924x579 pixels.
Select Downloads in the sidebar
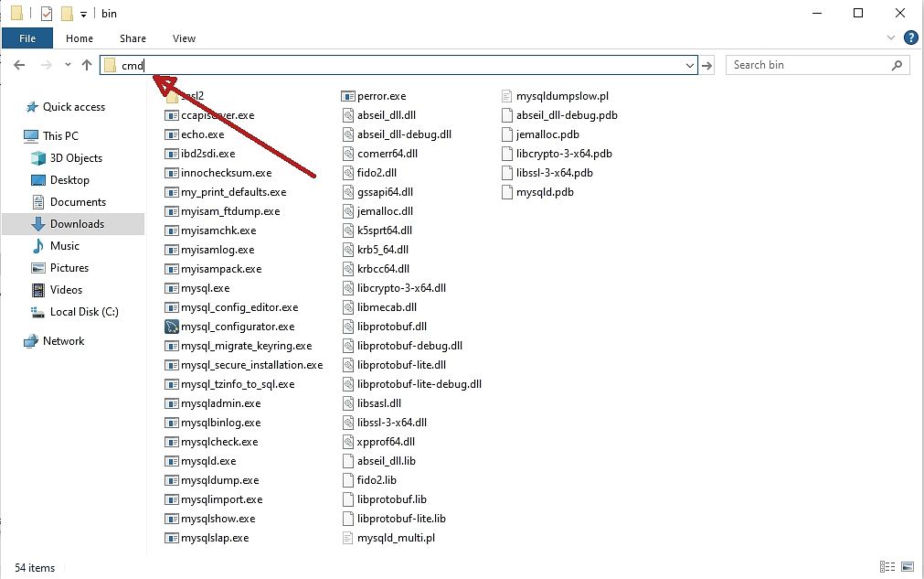[73, 224]
